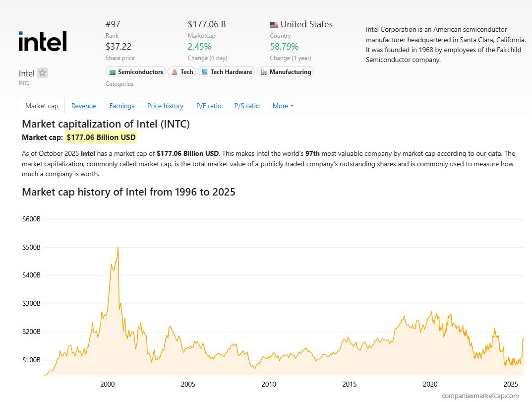The width and height of the screenshot is (532, 402).
Task: Open the Tech Hardware category tag
Action: (x=227, y=72)
